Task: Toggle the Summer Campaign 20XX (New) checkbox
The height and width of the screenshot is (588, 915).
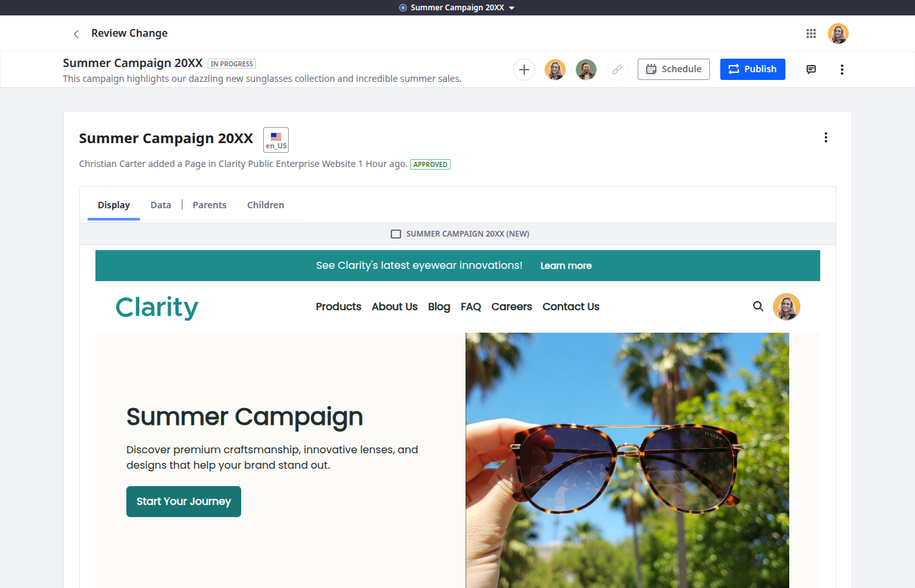Action: (396, 234)
